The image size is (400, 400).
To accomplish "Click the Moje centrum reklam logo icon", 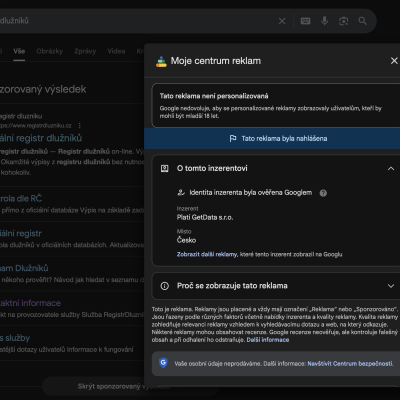I will point(161,61).
